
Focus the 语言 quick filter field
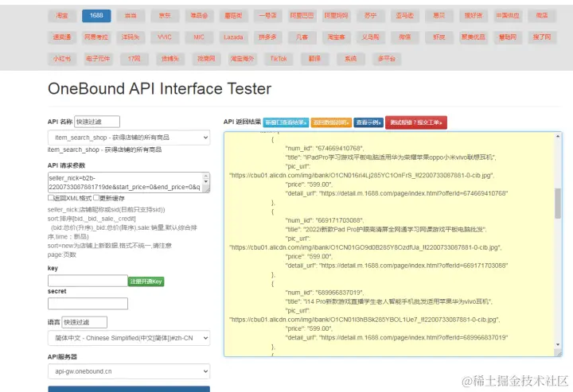[84, 322]
